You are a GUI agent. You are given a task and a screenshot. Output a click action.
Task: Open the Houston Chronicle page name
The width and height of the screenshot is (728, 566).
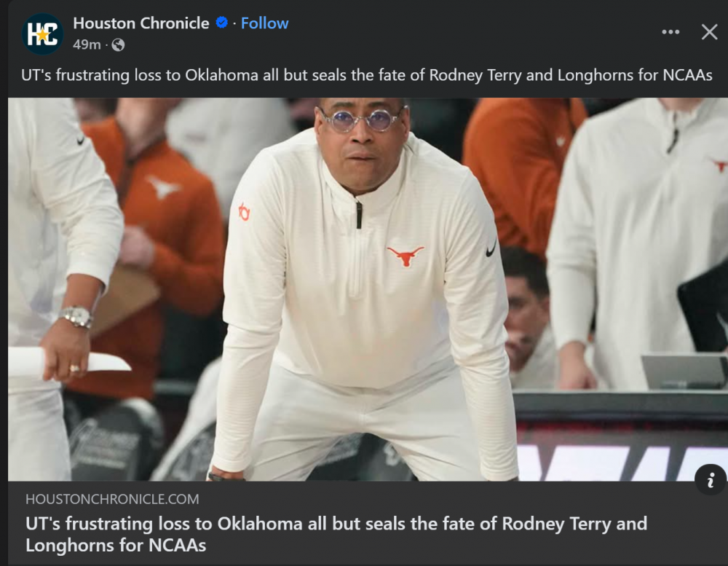point(141,23)
